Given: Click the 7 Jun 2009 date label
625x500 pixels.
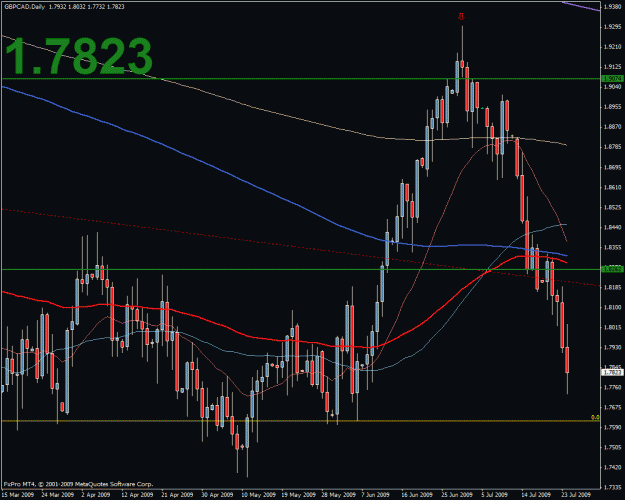Looking at the screenshot, I should tap(375, 495).
